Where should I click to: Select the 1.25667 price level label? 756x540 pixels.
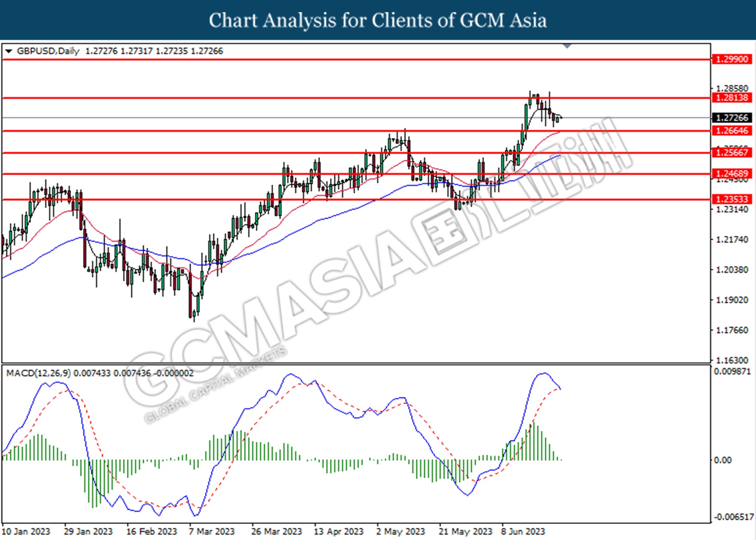click(732, 153)
